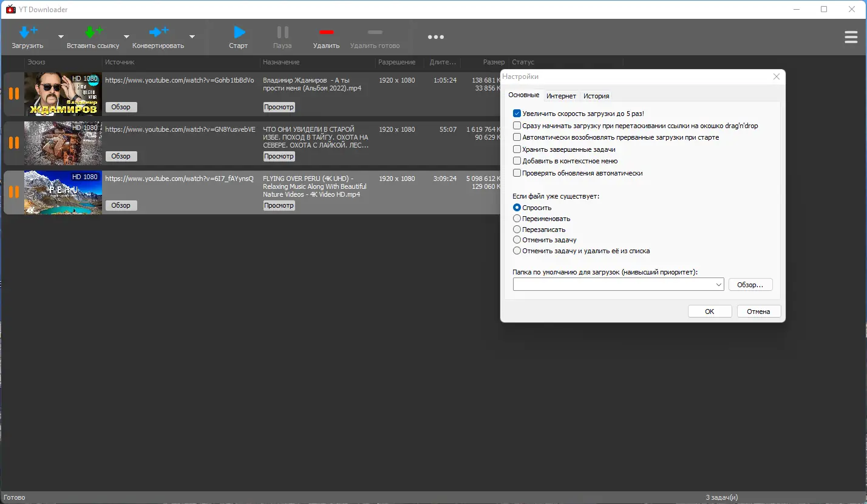Select the Перезаписать radio option
This screenshot has height=504, width=867.
(x=517, y=230)
